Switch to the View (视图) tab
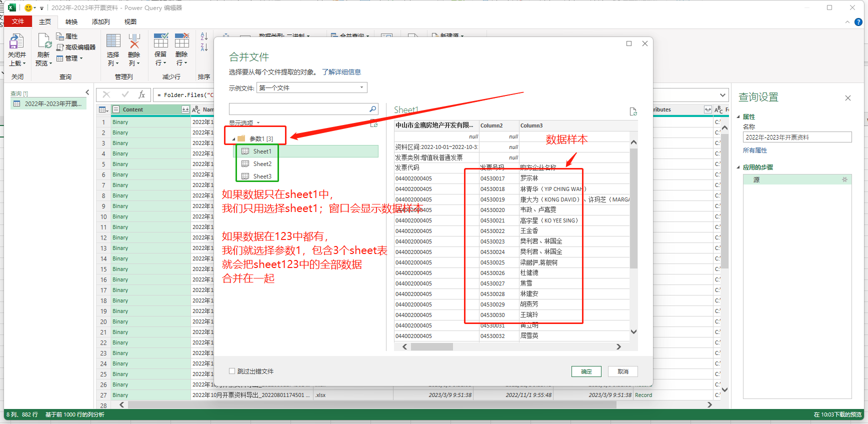Screen dimensions: 868x424 [130, 22]
